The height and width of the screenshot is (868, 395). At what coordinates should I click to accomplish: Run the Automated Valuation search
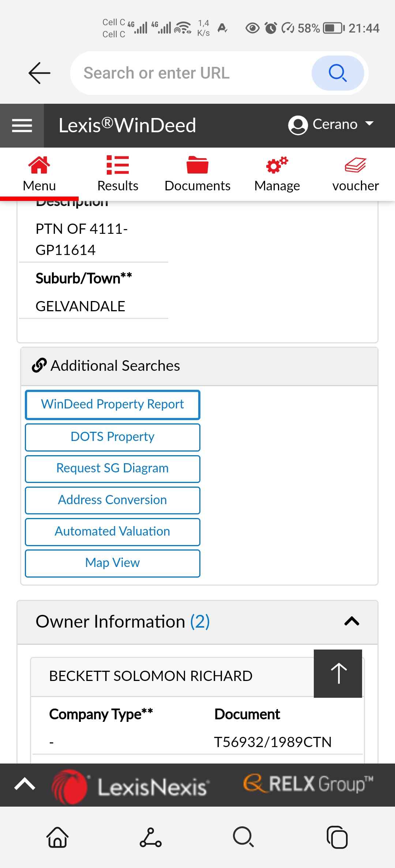click(x=113, y=532)
